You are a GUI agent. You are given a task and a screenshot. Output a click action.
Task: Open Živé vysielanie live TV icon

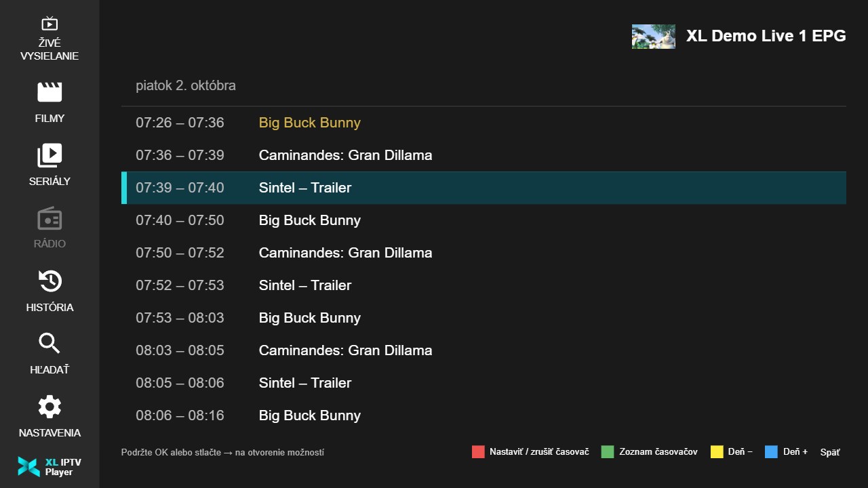pos(50,24)
